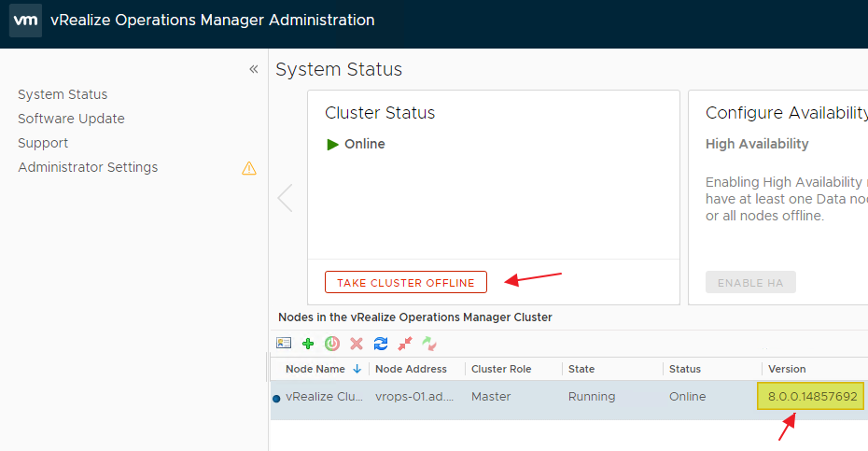Screen dimensions: 868x451
Task: Sort by the Node Name arrow
Action: tap(357, 369)
